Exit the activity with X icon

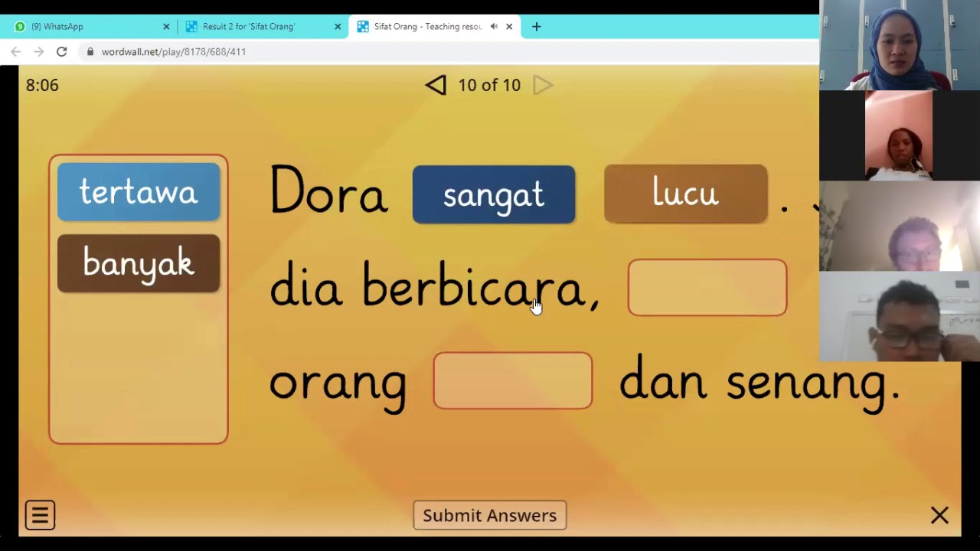click(939, 515)
